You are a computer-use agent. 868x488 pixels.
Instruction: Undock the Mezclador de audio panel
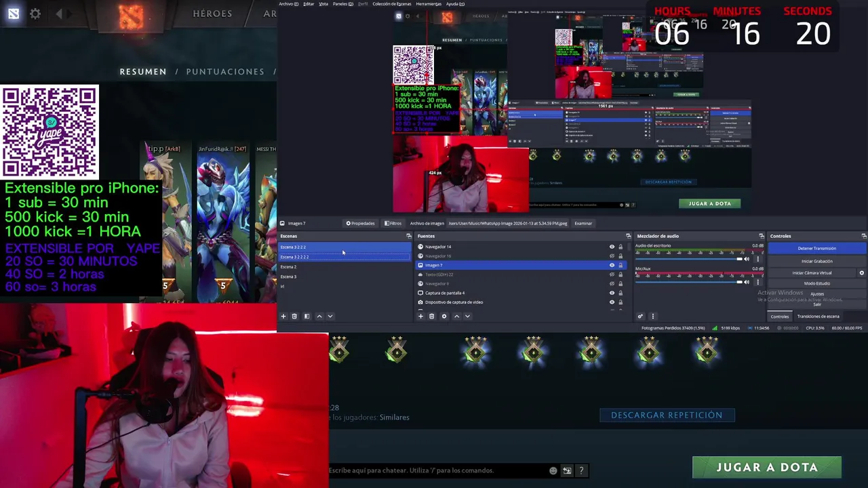pyautogui.click(x=762, y=236)
